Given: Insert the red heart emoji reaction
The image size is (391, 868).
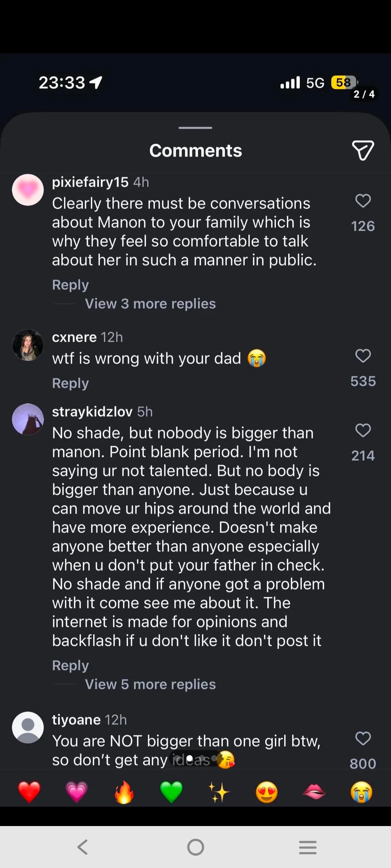Looking at the screenshot, I should click(x=29, y=792).
